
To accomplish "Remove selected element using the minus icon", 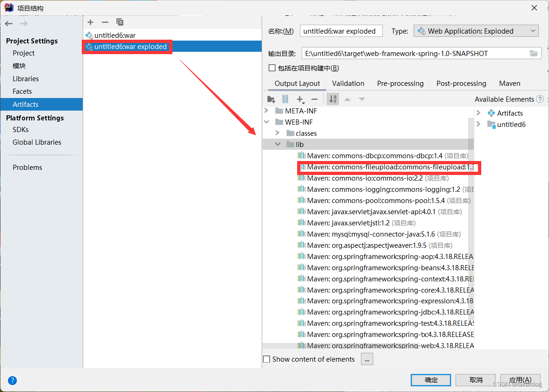I will [315, 99].
